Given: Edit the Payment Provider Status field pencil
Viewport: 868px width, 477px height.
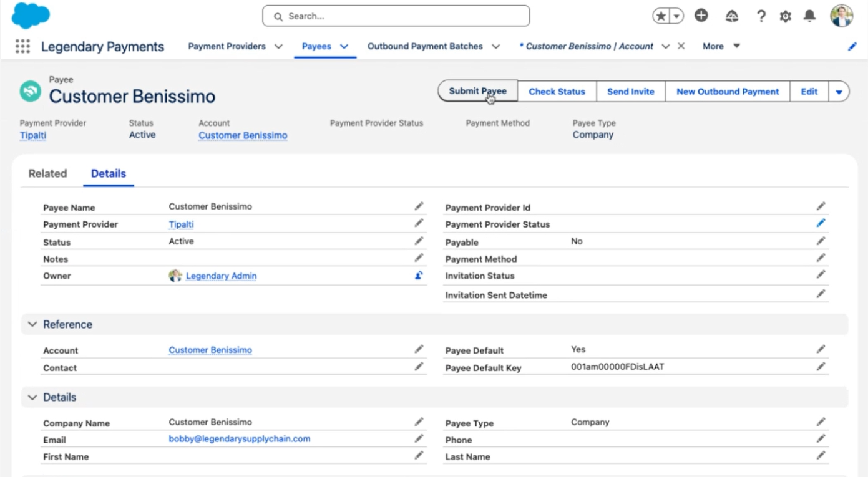Looking at the screenshot, I should [821, 223].
